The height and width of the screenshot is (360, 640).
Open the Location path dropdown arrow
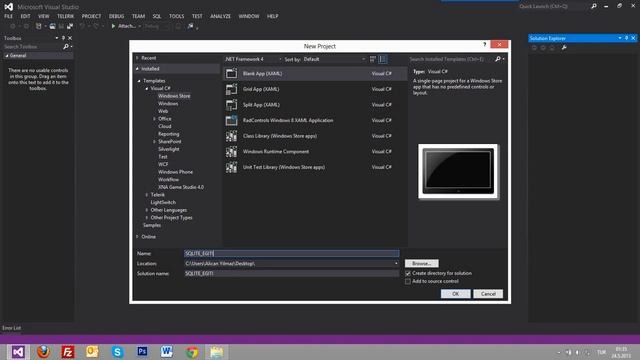396,264
